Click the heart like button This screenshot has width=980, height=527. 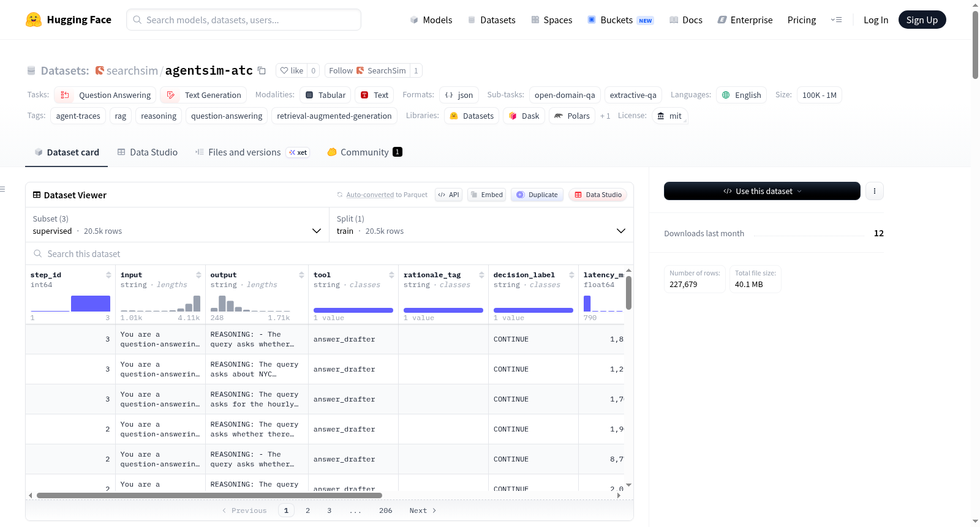pyautogui.click(x=292, y=70)
